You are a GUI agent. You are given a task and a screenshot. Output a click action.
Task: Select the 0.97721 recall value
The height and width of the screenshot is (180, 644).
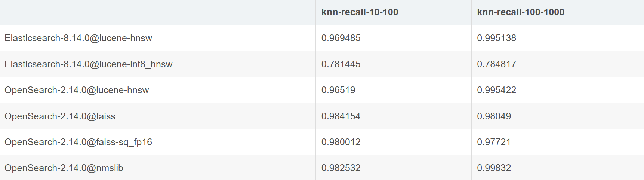(x=494, y=142)
